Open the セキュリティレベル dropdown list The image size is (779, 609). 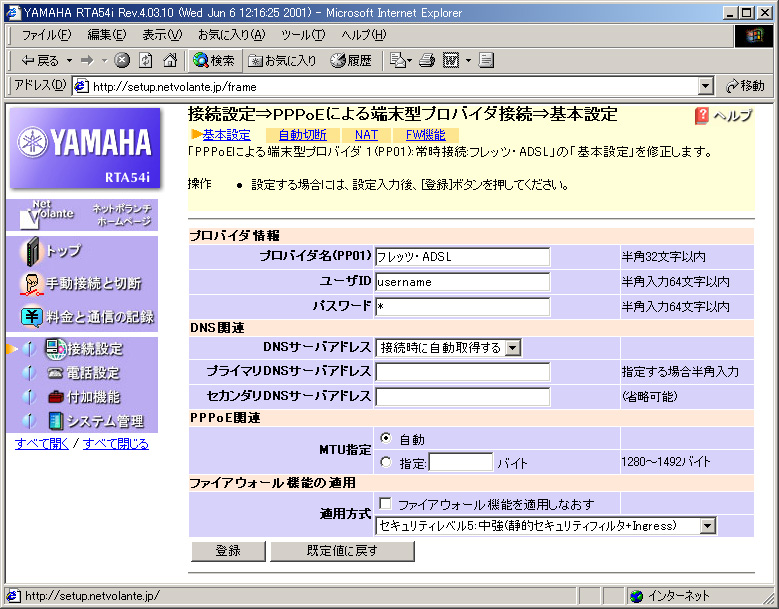(x=708, y=525)
